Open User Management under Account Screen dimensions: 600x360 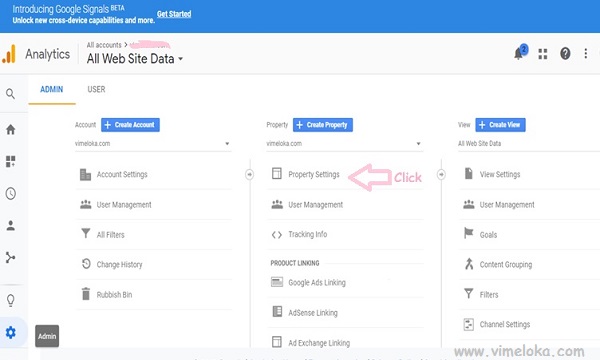(x=124, y=205)
